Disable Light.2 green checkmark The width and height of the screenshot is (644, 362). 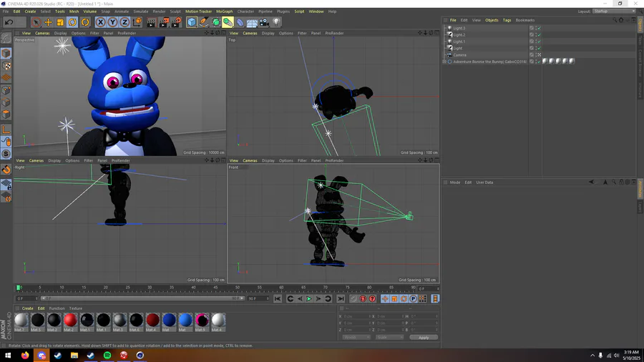[x=540, y=35]
